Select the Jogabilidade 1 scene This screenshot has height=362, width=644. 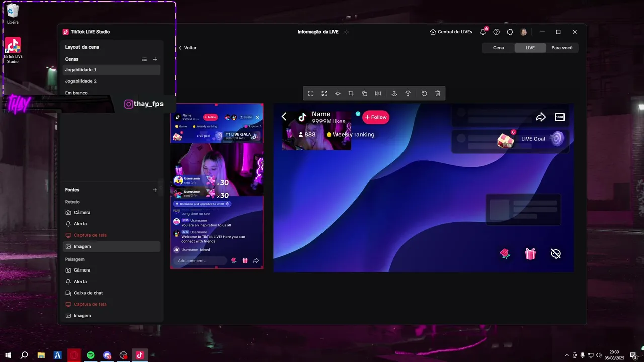(x=112, y=70)
